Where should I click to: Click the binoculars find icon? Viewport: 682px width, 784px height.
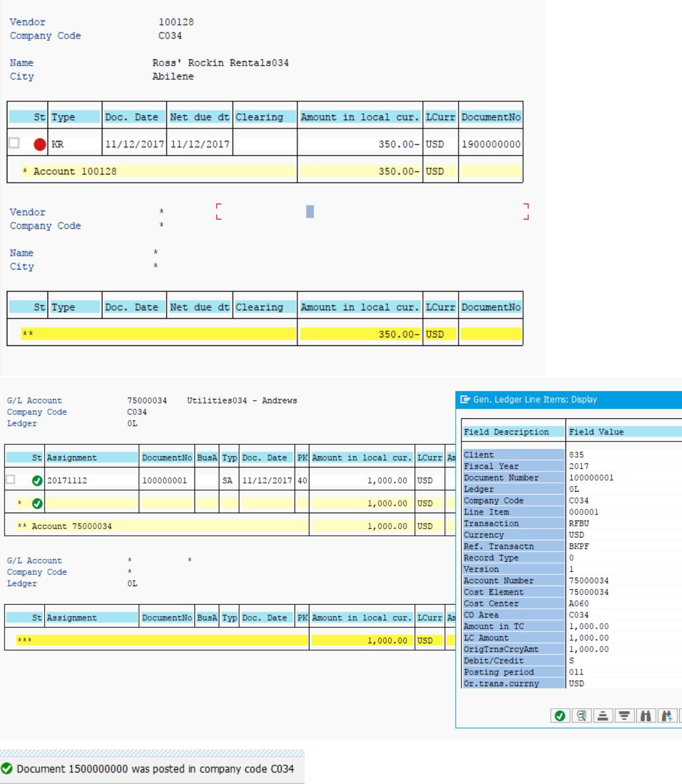click(x=646, y=716)
